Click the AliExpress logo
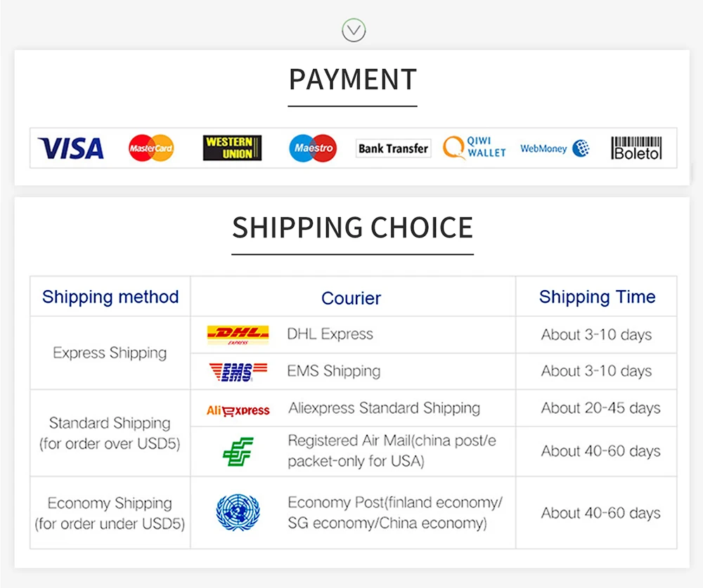This screenshot has width=703, height=588. click(x=238, y=410)
